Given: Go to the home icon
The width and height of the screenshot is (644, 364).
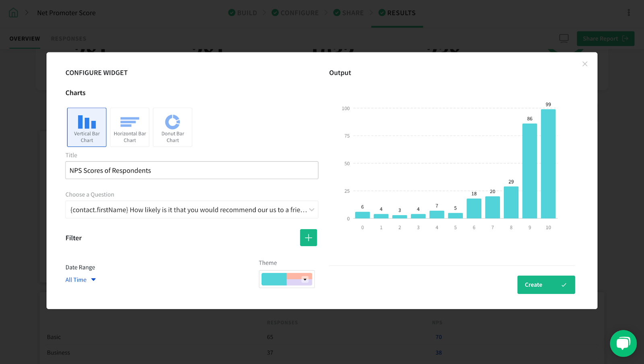Looking at the screenshot, I should point(13,12).
